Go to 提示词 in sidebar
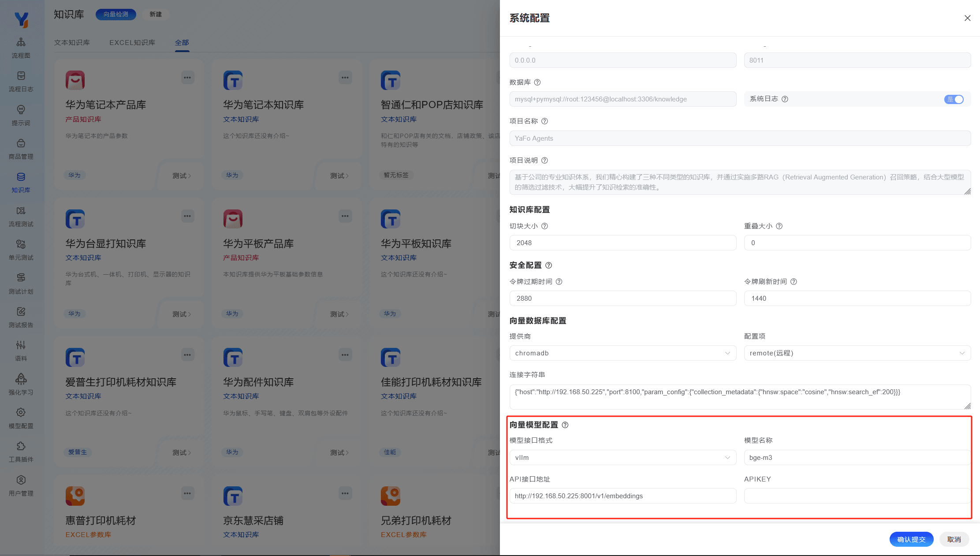The image size is (980, 556). [x=21, y=115]
